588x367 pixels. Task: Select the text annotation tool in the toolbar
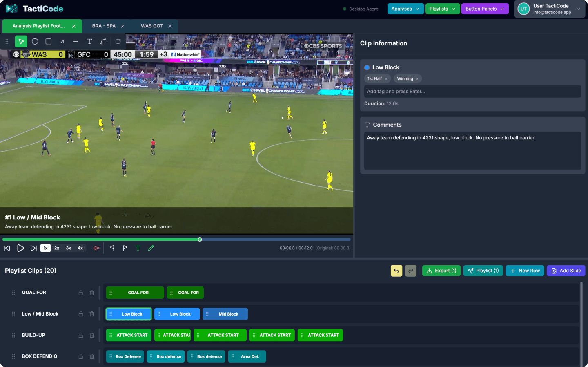[89, 41]
